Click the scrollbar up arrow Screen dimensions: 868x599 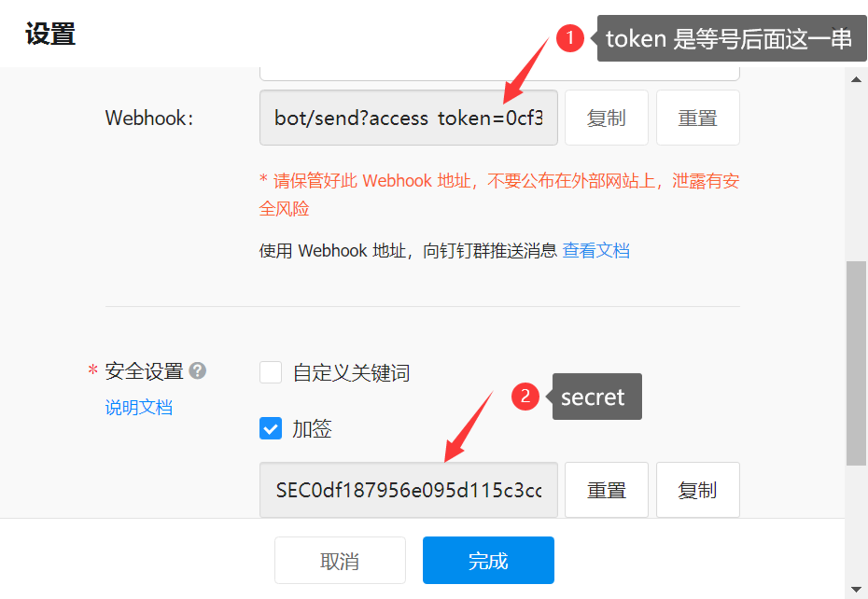pos(856,79)
